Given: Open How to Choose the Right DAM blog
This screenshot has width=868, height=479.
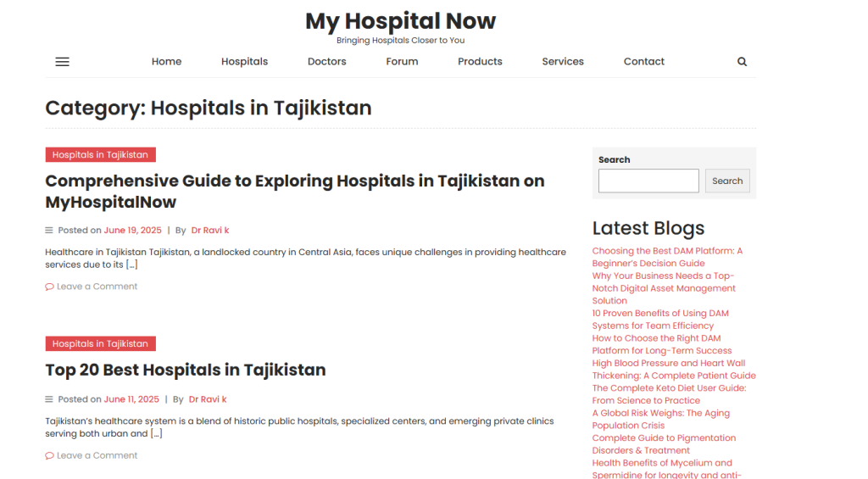Looking at the screenshot, I should click(x=662, y=344).
